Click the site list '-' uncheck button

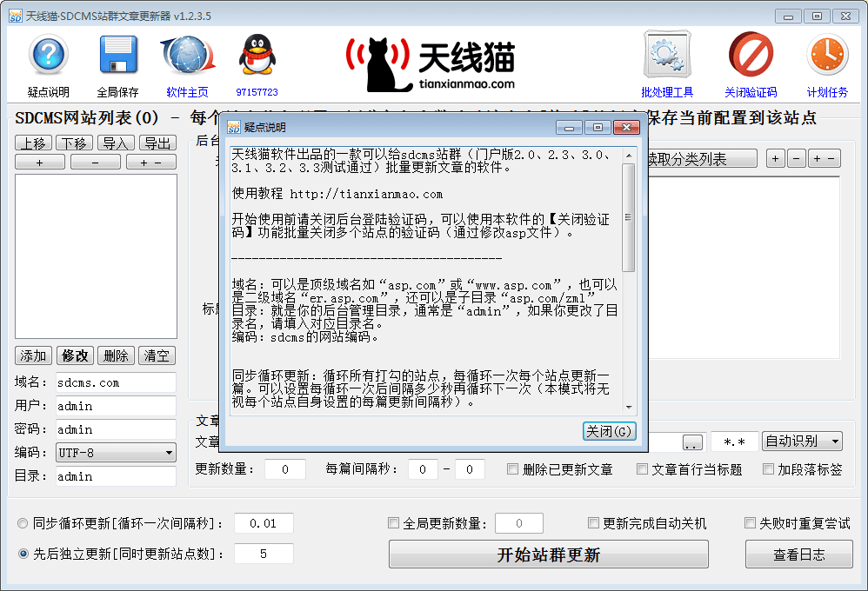[x=95, y=163]
